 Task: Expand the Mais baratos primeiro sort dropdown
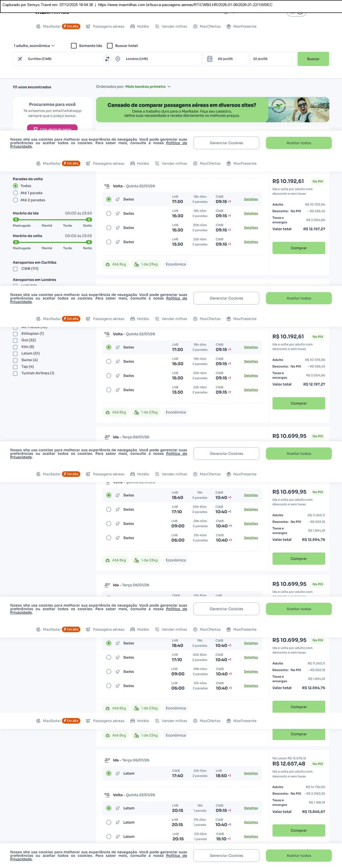click(148, 87)
